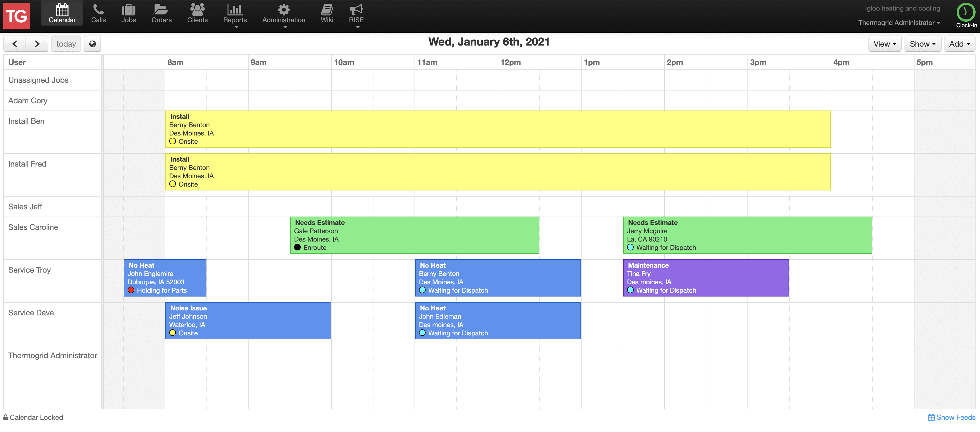Click the today button

[x=66, y=44]
